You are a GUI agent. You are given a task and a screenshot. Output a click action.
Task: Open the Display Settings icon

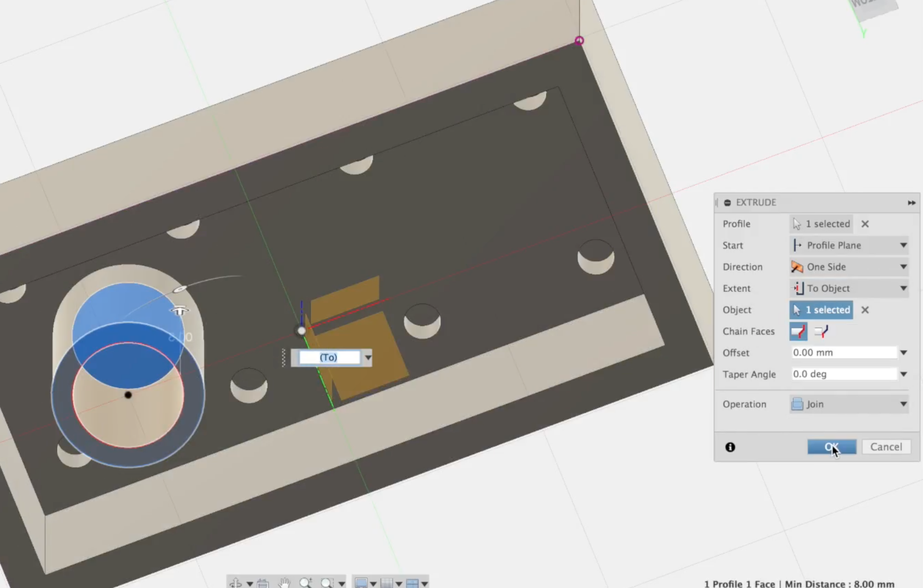pos(362,582)
